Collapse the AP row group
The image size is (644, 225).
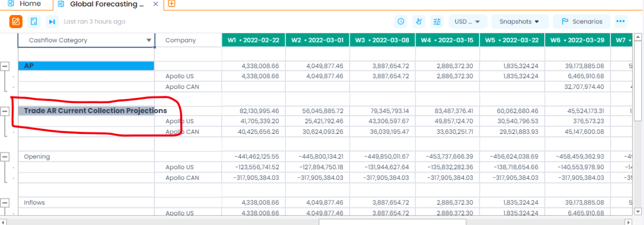(5, 66)
